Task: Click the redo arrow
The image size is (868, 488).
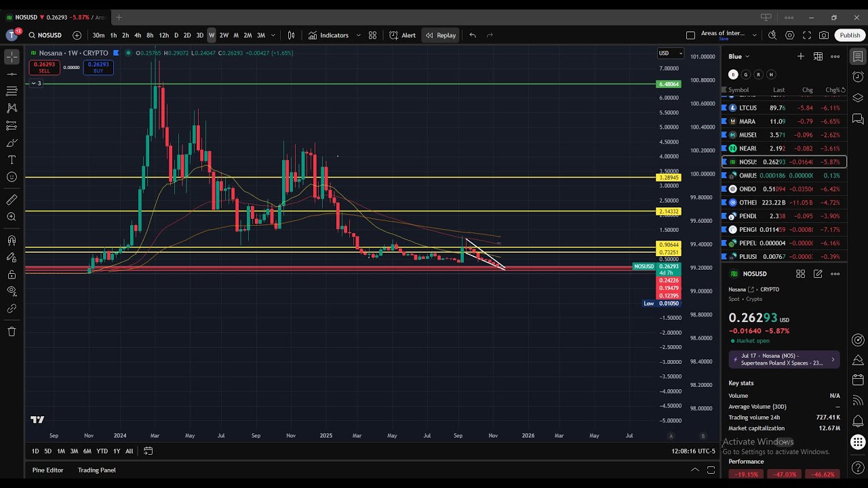Action: pyautogui.click(x=490, y=35)
